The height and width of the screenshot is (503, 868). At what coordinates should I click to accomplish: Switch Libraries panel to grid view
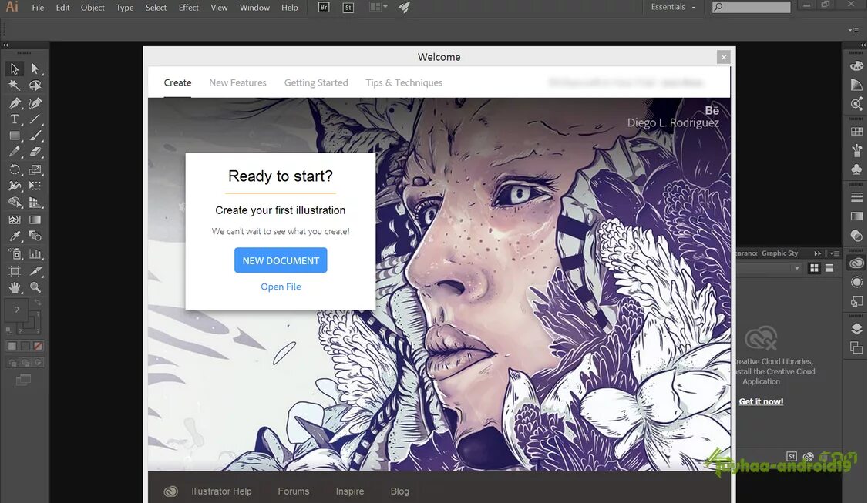(814, 268)
